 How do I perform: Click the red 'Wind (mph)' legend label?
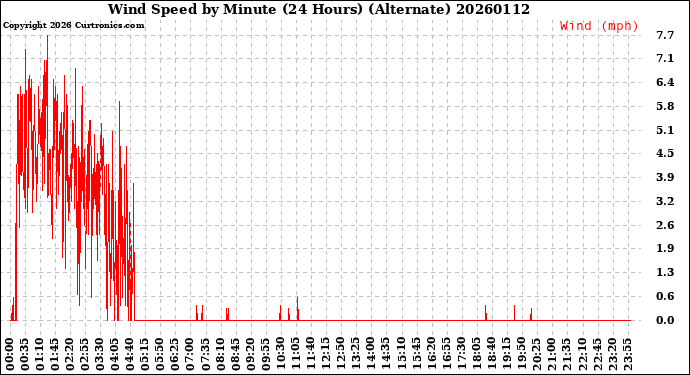[x=599, y=26]
